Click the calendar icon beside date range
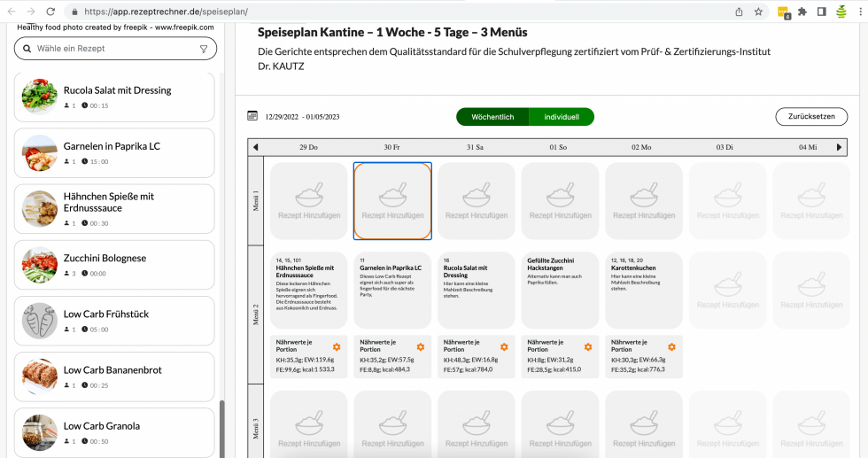The width and height of the screenshot is (868, 458). pyautogui.click(x=252, y=116)
